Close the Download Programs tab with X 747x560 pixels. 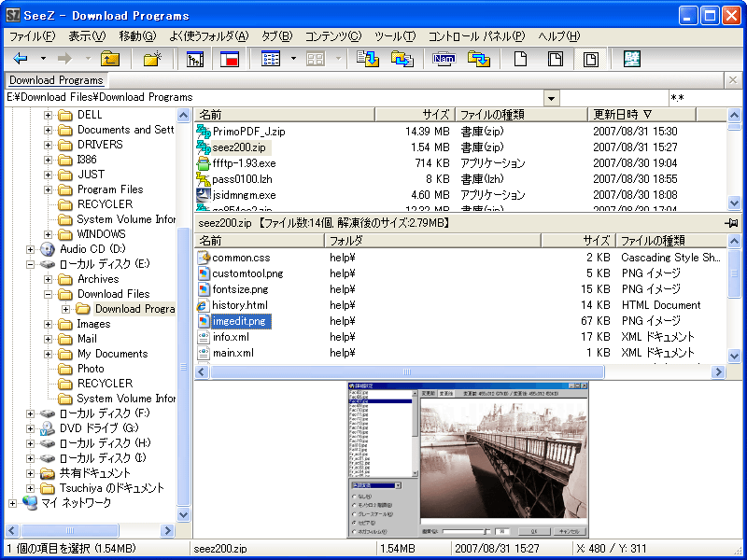point(735,80)
